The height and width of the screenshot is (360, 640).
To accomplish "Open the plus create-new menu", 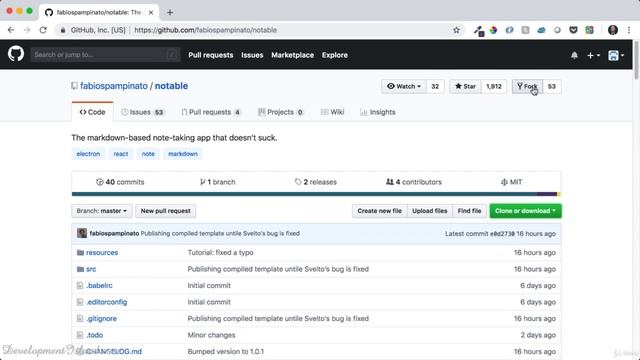I will [x=593, y=55].
